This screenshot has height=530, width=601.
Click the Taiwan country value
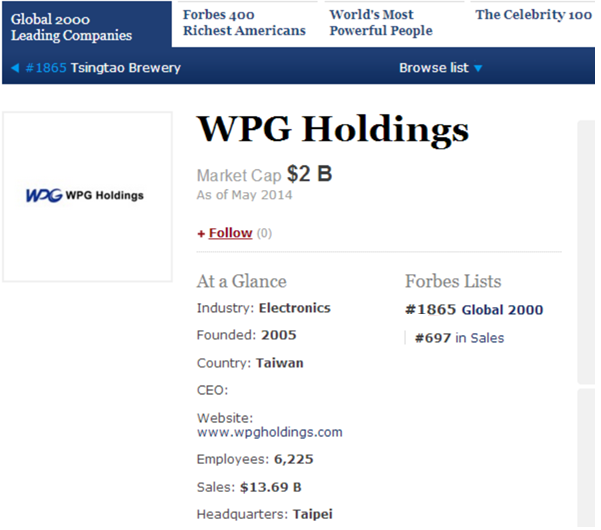point(279,363)
